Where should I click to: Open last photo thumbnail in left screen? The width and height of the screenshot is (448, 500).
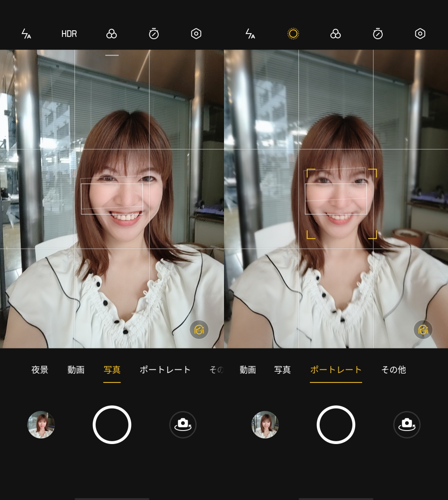coord(41,425)
